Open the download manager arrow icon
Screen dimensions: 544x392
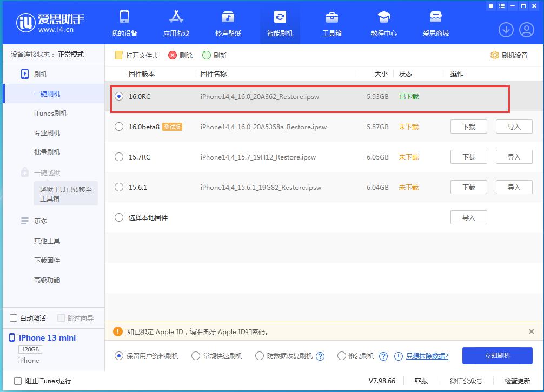point(506,30)
